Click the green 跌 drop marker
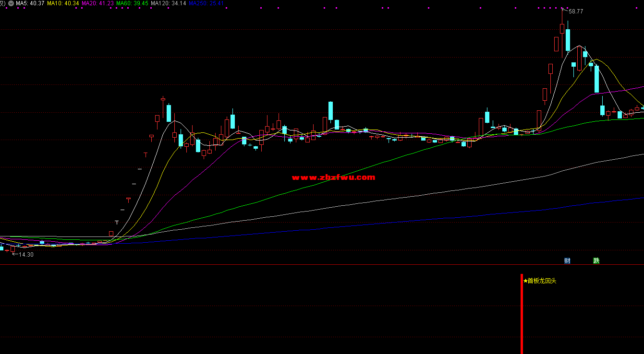 point(596,261)
